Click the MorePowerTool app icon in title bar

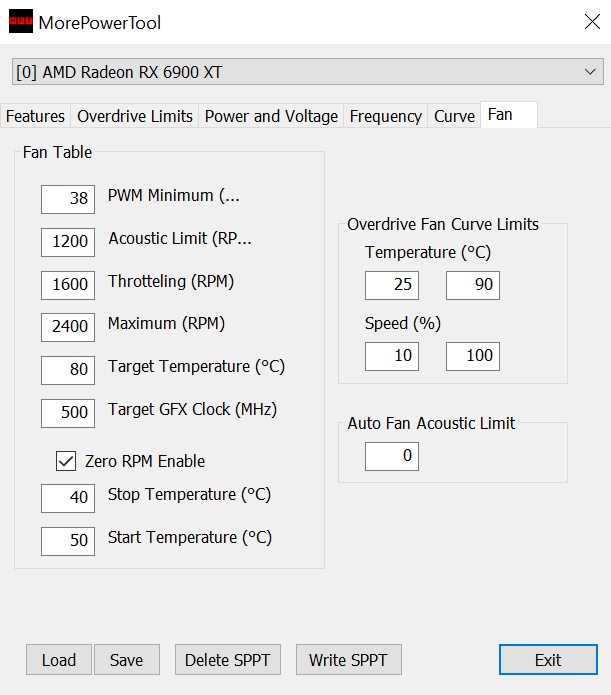20,22
